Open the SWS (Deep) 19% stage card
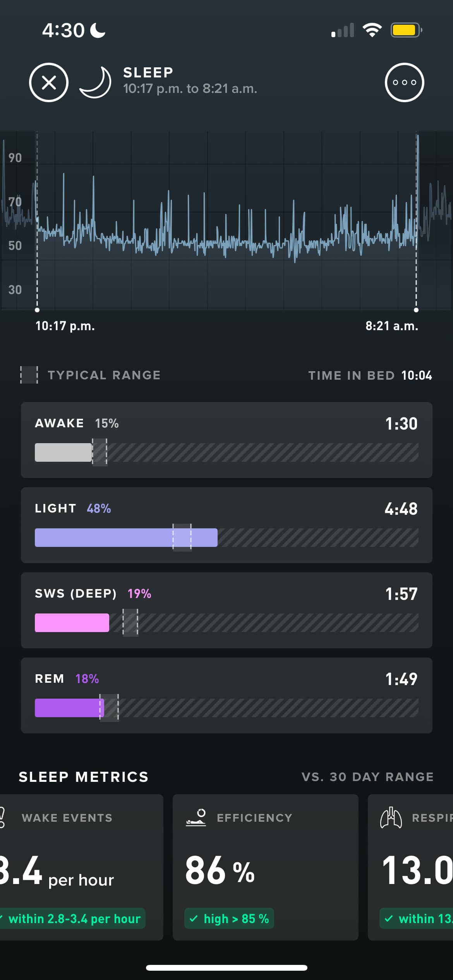The width and height of the screenshot is (453, 980). pyautogui.click(x=226, y=610)
